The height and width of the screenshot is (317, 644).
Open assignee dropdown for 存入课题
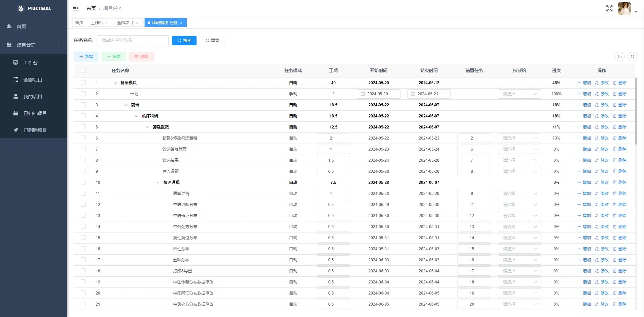[x=519, y=171]
